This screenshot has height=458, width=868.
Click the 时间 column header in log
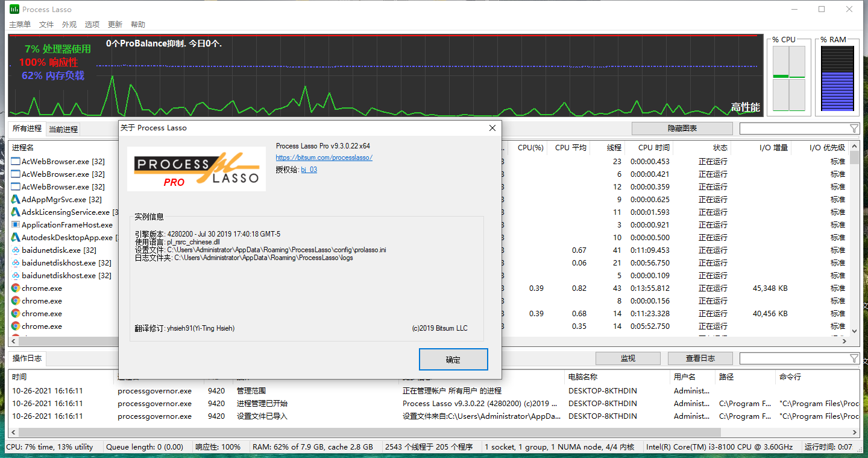click(x=61, y=377)
